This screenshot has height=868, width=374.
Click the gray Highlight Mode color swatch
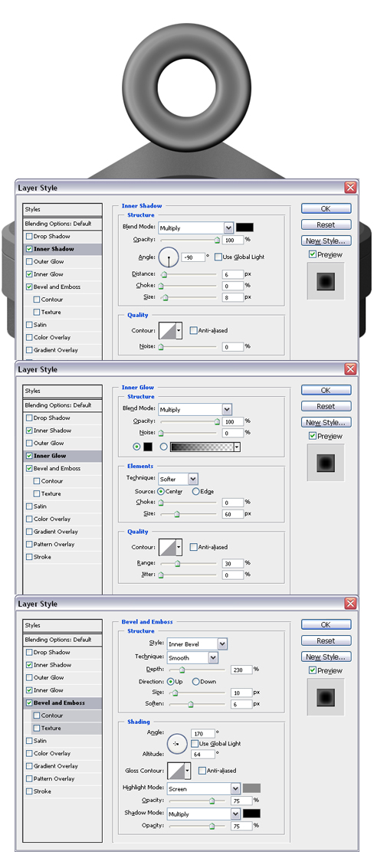[x=251, y=788]
